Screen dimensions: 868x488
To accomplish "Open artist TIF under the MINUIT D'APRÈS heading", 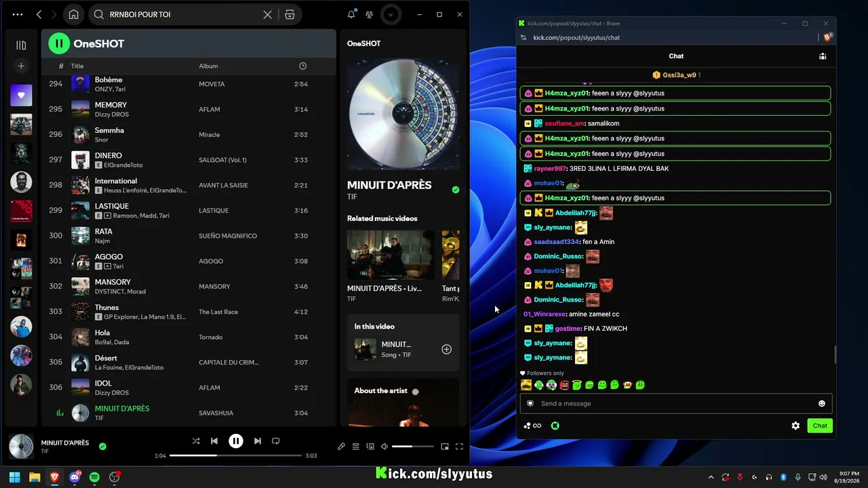I will tap(352, 197).
